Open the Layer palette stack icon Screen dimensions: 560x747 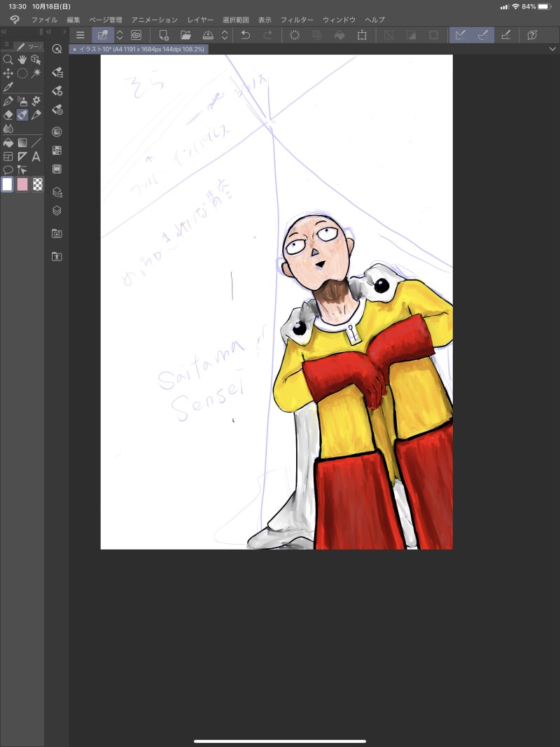point(57,211)
